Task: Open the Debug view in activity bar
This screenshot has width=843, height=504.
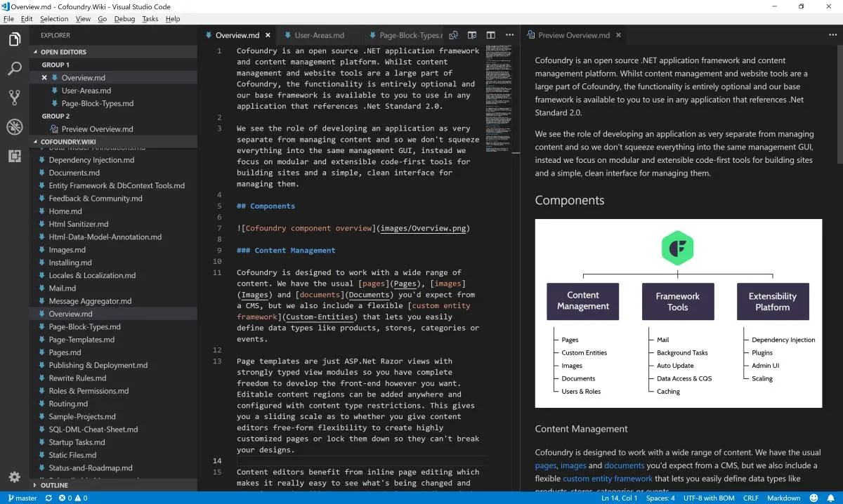Action: 14,127
